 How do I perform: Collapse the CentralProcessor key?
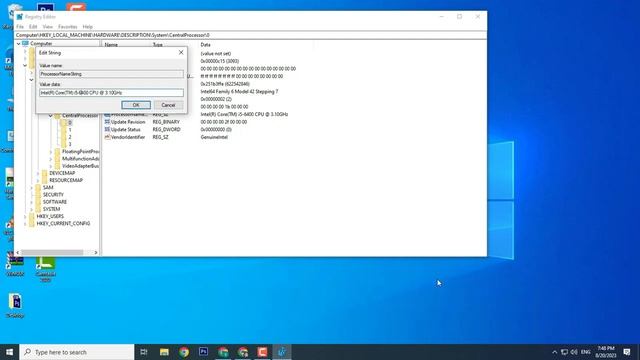[51, 116]
